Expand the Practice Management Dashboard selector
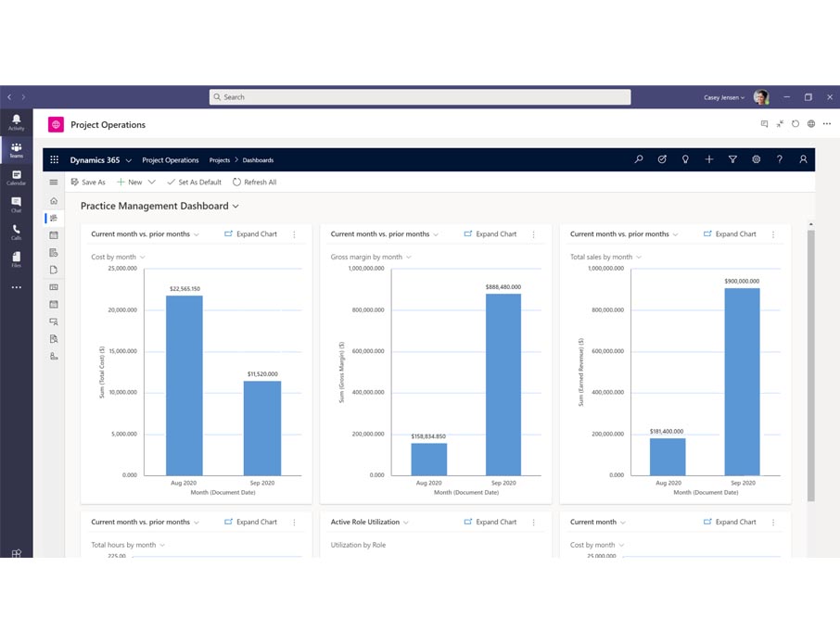840x643 pixels. click(x=235, y=206)
